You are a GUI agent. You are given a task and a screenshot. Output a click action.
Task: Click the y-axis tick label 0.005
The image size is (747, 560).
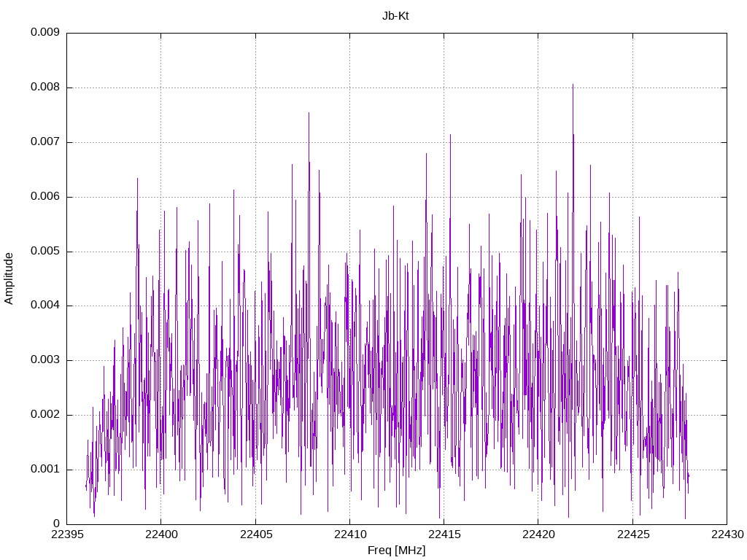point(45,252)
